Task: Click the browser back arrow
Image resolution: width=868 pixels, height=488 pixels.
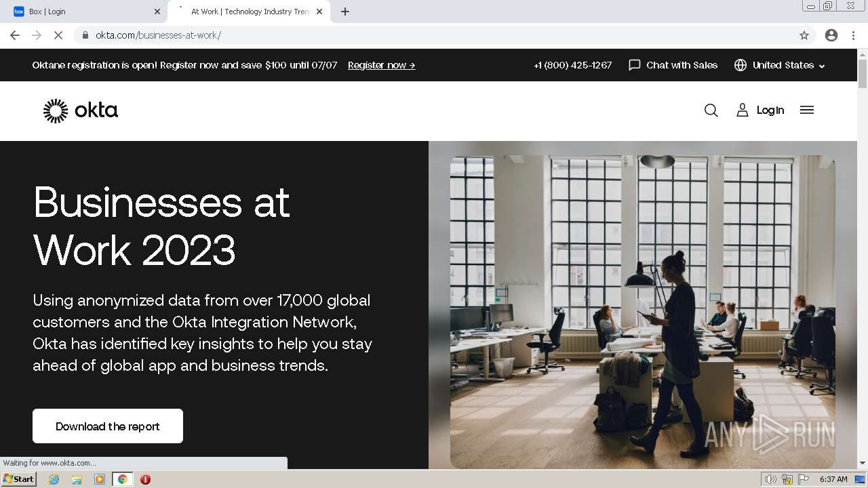Action: point(15,35)
